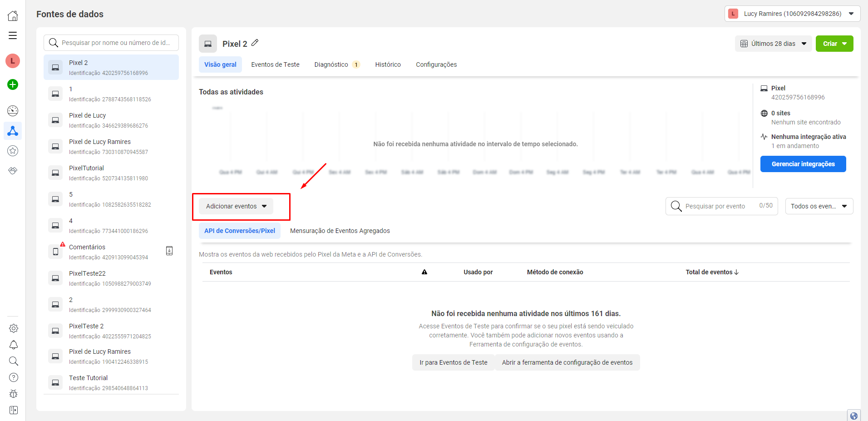
Task: Select Mensuração de Eventos Agregados tab
Action: click(x=340, y=231)
